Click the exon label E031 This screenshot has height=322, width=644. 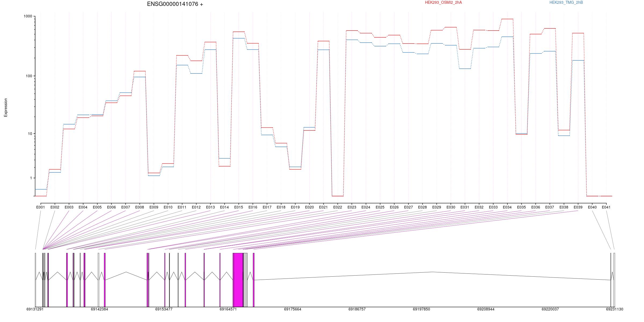pyautogui.click(x=465, y=207)
